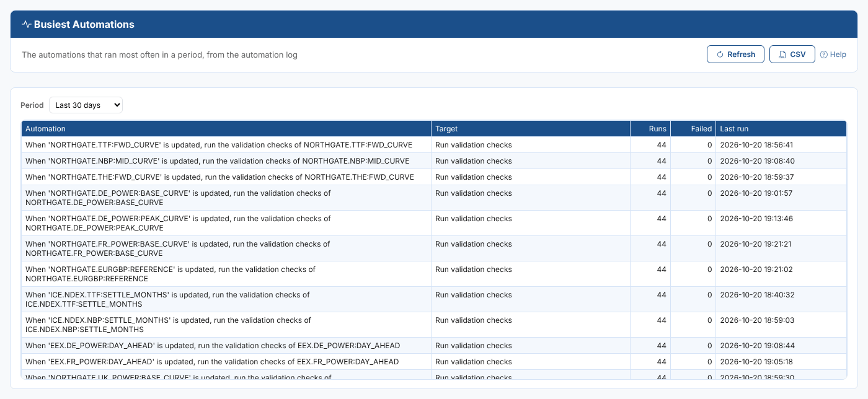
Task: Click the CSV file icon
Action: 782,55
